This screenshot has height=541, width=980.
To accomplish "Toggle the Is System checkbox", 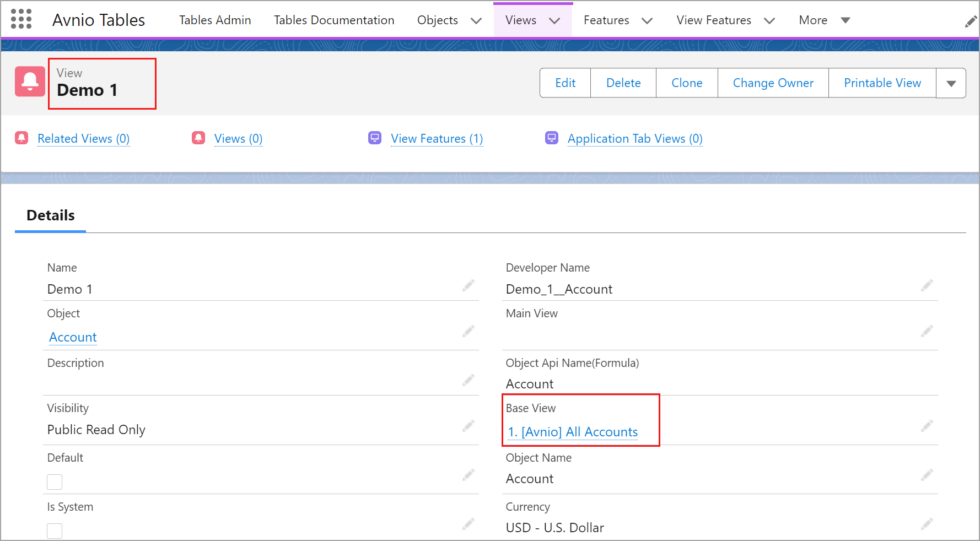I will click(x=55, y=531).
